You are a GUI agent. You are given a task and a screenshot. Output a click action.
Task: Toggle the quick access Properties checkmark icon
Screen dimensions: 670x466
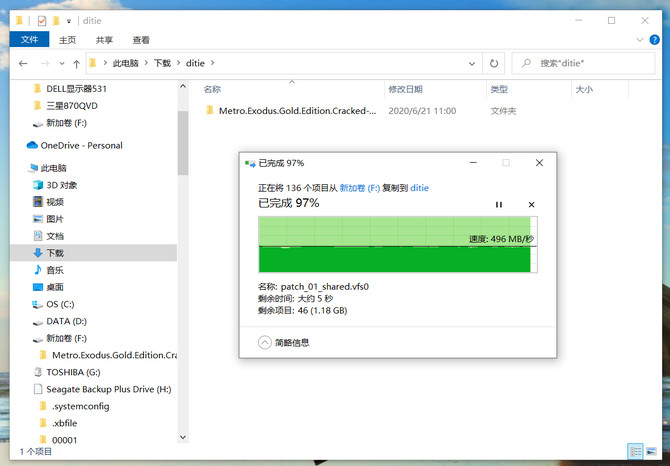[41, 20]
